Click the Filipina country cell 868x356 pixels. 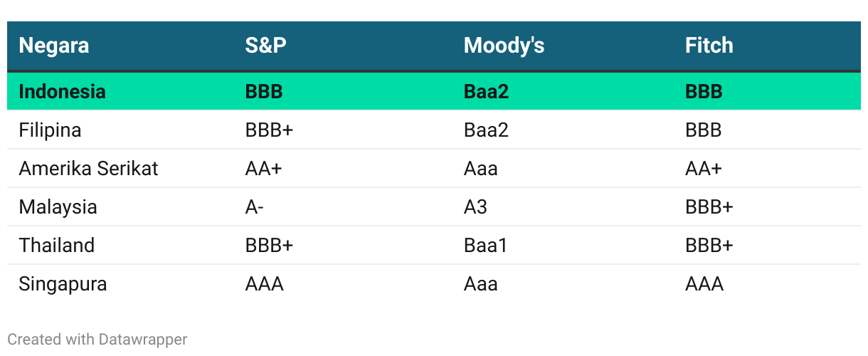50,130
